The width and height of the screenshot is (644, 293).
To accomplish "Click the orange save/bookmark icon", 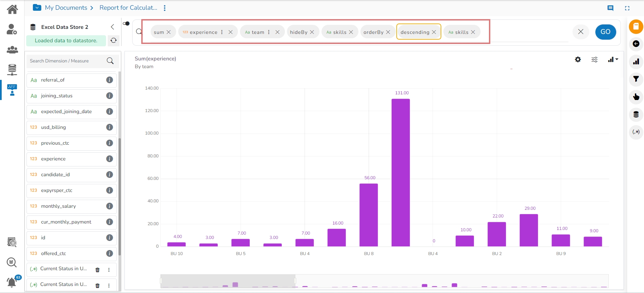I will (x=636, y=27).
